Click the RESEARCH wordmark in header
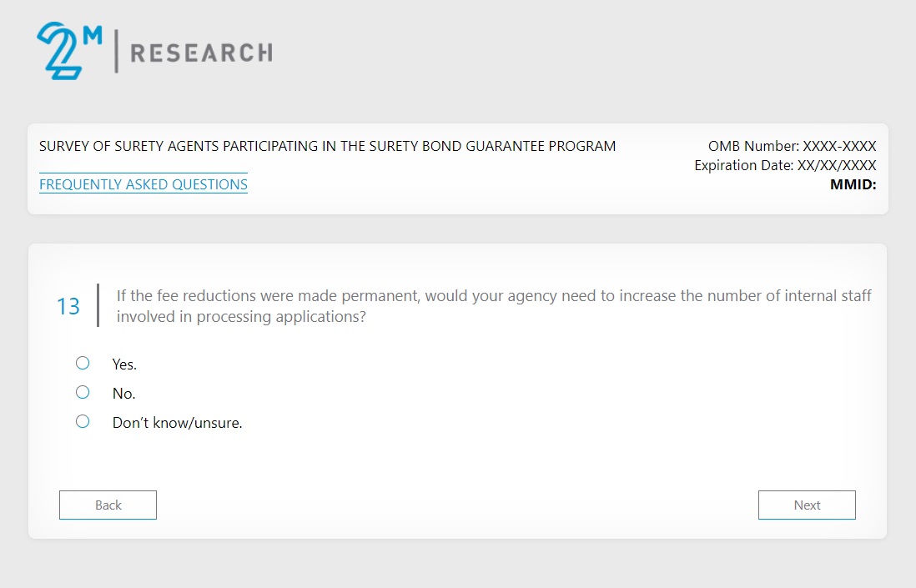This screenshot has height=588, width=916. [200, 53]
